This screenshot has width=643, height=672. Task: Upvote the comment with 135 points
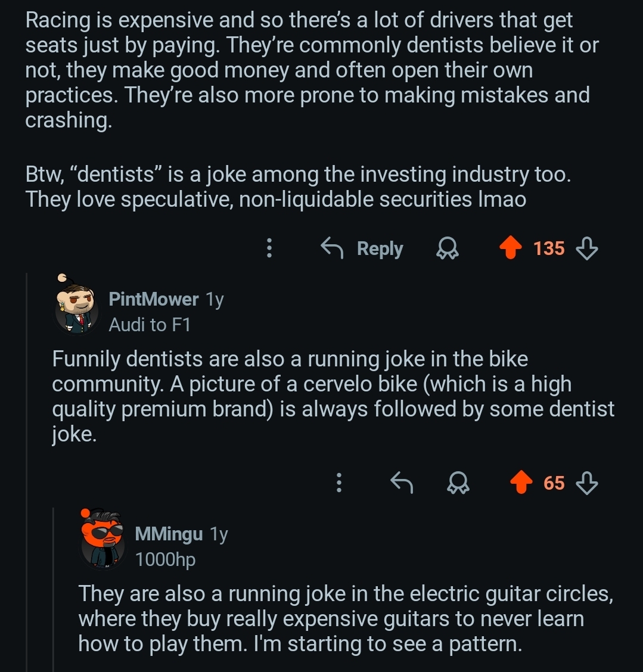[x=510, y=248]
